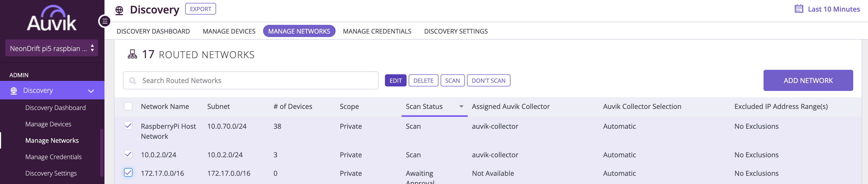Screen dimensions: 868x184
Task: Click No Exclusions in the 172.17.0.0/16 row
Action: 756,173
